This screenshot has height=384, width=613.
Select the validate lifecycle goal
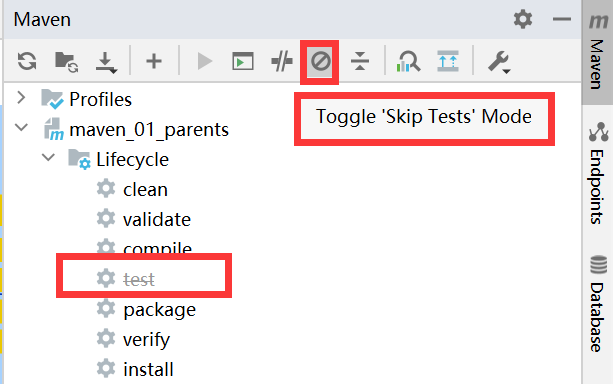[157, 219]
